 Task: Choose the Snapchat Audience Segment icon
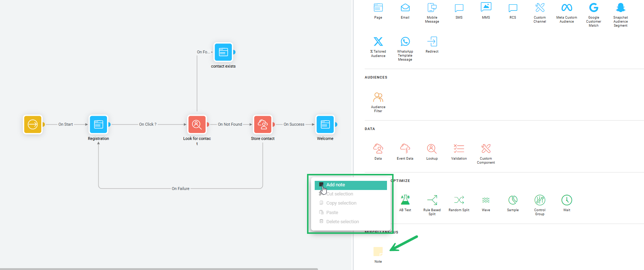(620, 8)
